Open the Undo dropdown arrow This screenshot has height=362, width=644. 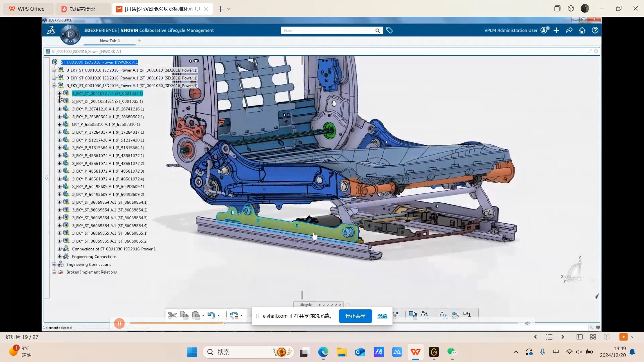pos(219,315)
